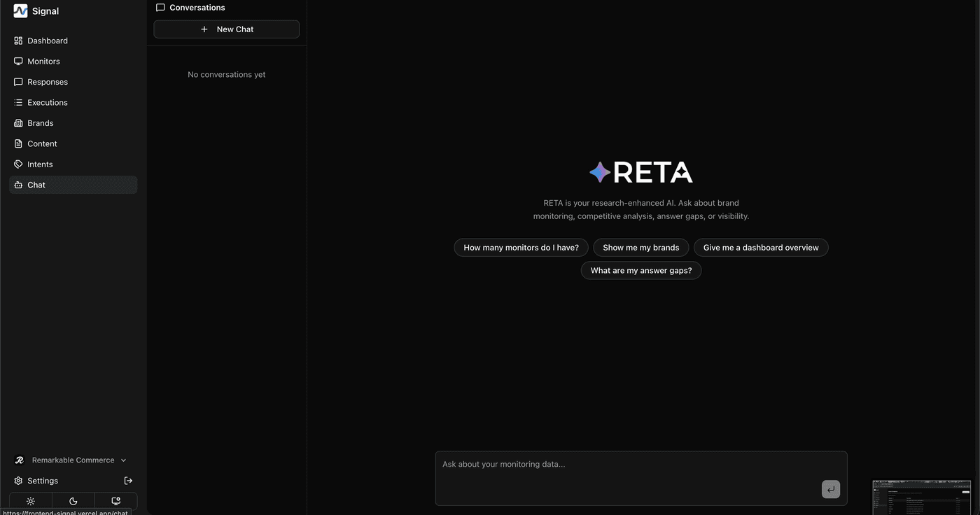Viewport: 980px width, 515px height.
Task: Click the Responses speech bubble icon
Action: point(18,82)
